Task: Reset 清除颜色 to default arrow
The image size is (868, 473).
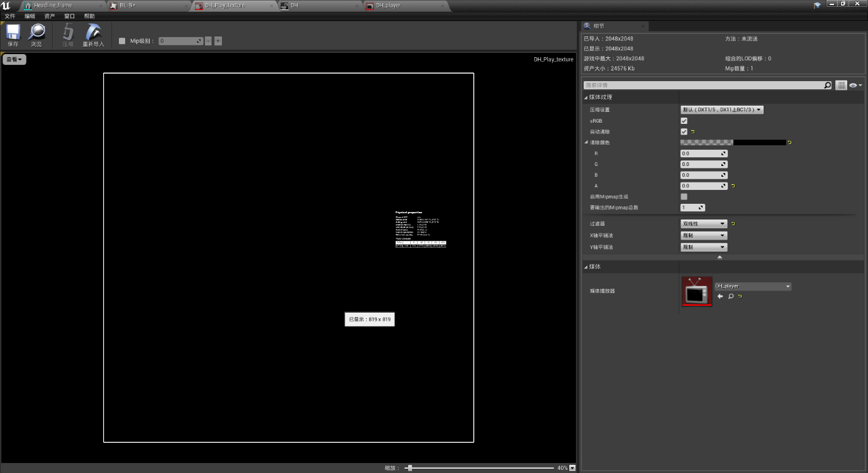Action: click(x=789, y=143)
